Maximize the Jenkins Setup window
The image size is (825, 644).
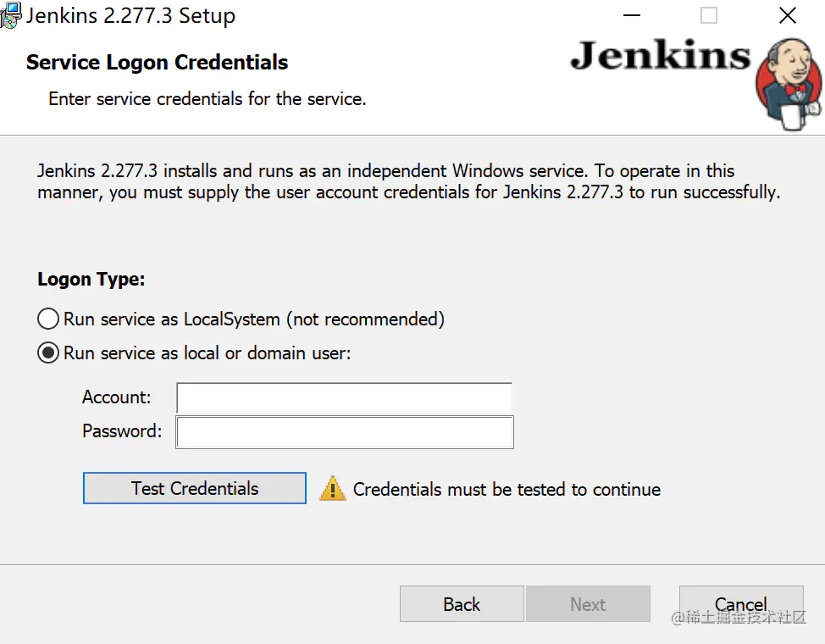click(x=709, y=15)
